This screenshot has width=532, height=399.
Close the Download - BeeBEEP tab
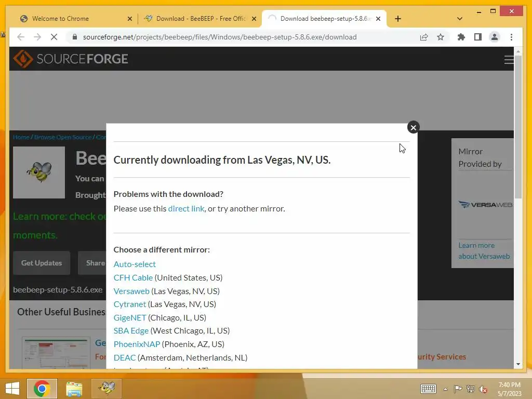[254, 19]
